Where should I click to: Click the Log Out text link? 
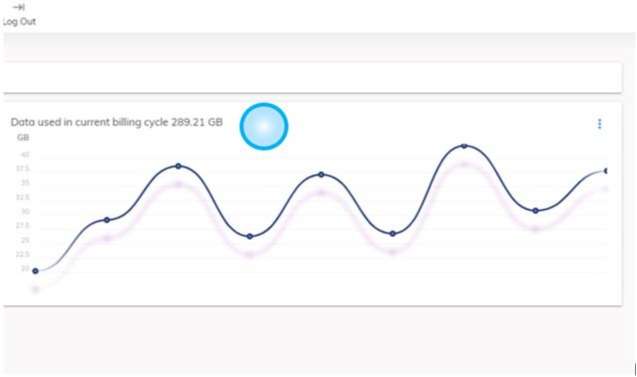click(19, 22)
